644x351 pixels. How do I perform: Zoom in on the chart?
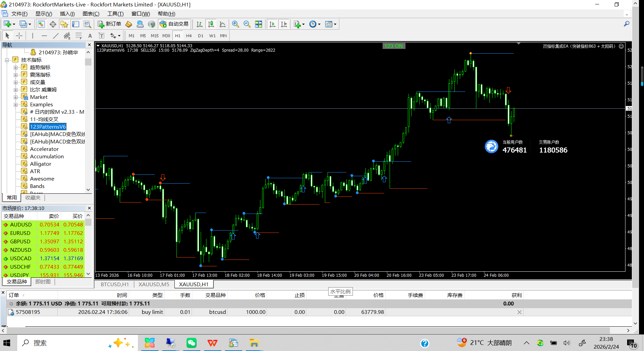235,24
